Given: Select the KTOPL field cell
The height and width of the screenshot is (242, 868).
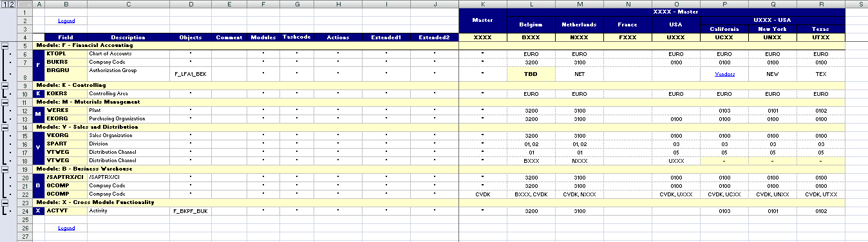Looking at the screenshot, I should pos(66,54).
